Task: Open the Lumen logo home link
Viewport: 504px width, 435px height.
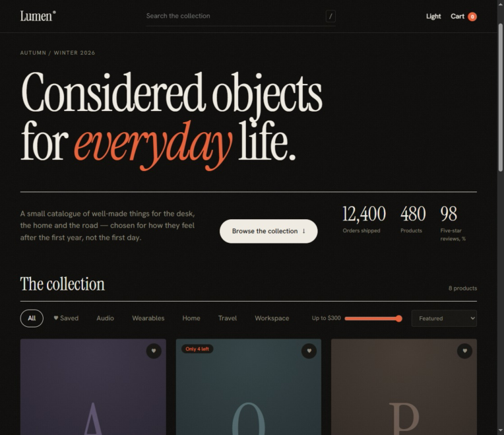Action: [x=38, y=16]
